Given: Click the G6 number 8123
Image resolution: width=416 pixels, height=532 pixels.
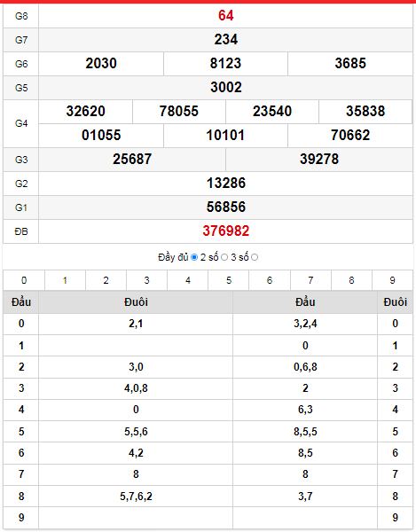Looking at the screenshot, I should pos(225,64).
